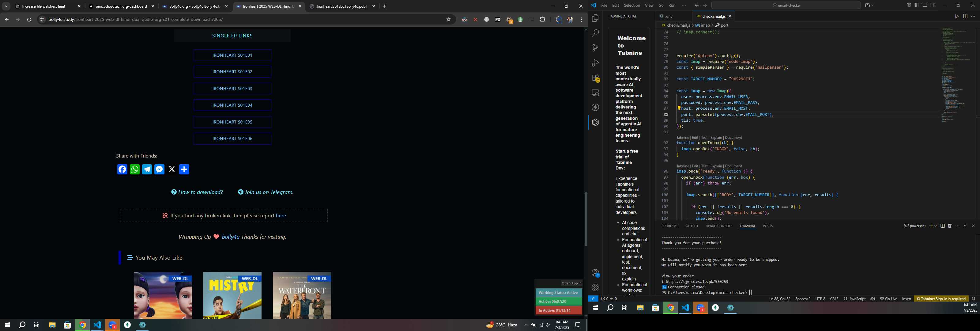Open the Chrome Extensions puzzle icon
Image resolution: width=980 pixels, height=331 pixels.
point(542,19)
